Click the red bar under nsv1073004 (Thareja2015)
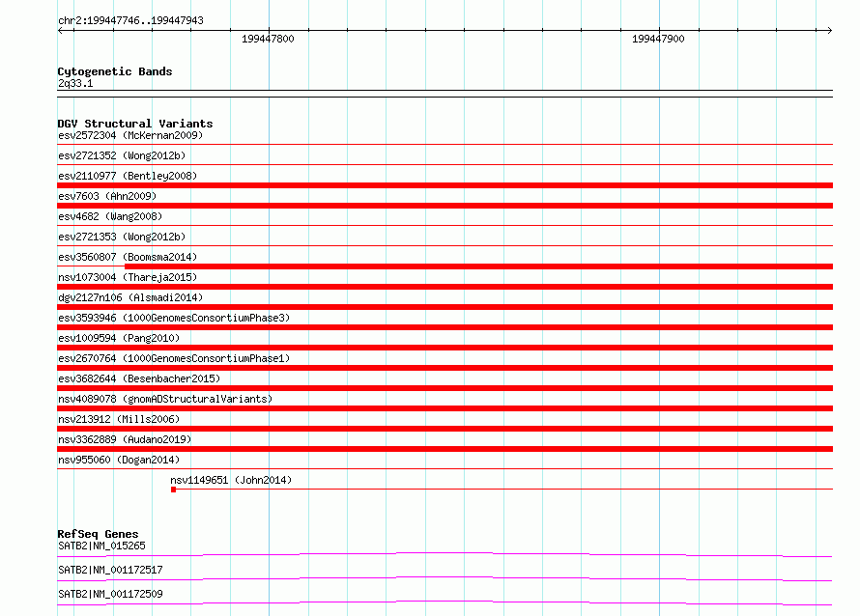The height and width of the screenshot is (616, 860). pos(444,287)
